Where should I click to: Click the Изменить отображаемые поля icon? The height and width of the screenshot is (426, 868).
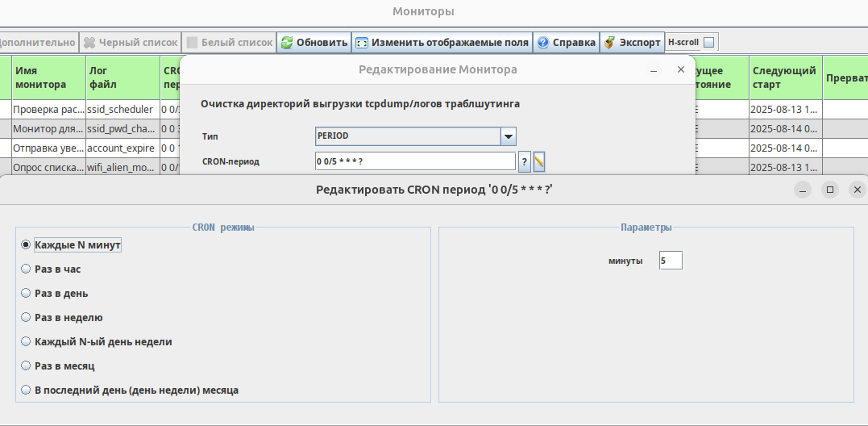362,43
